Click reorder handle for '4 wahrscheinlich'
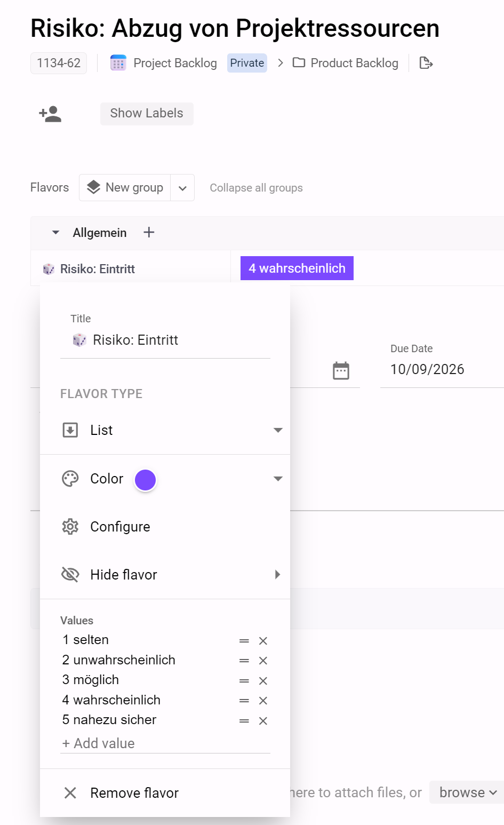Screen dimensions: 504x825 (x=244, y=701)
